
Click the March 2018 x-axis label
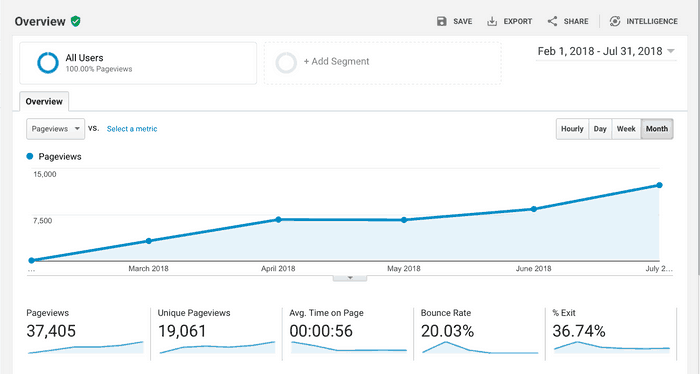coord(149,269)
